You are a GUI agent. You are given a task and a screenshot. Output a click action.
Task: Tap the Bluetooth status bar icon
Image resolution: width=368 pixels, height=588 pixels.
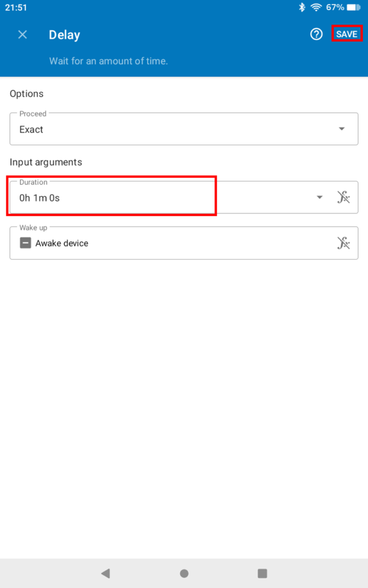302,7
